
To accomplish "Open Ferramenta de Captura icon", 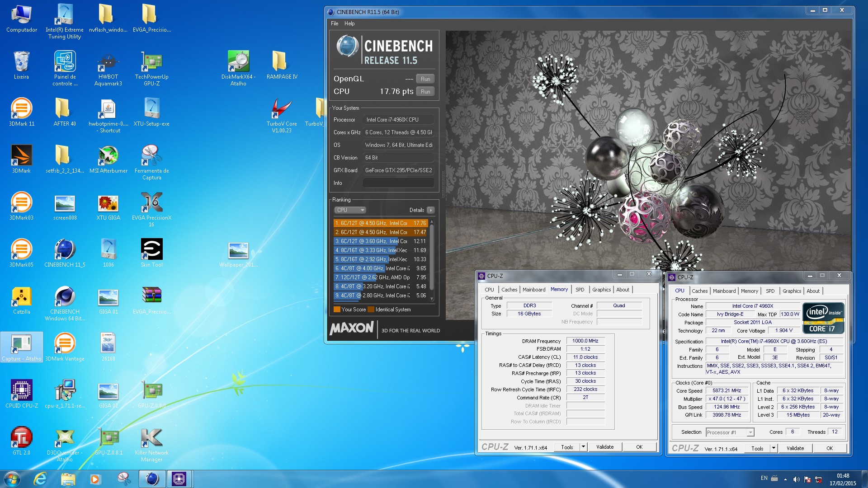I will pos(151,163).
